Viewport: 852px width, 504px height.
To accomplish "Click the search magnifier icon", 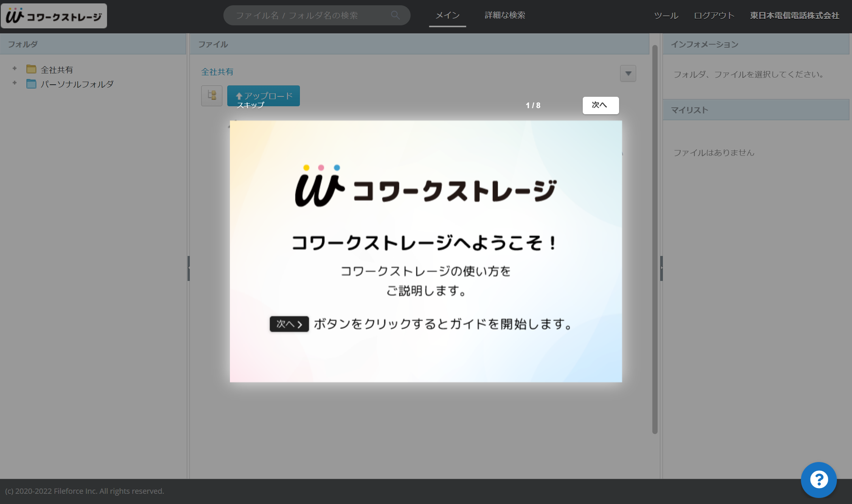I will (395, 15).
